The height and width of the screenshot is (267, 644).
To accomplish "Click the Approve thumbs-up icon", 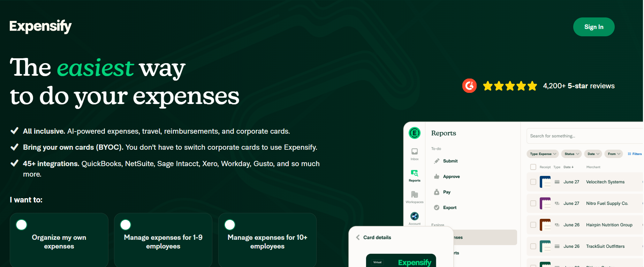I will click(x=437, y=177).
